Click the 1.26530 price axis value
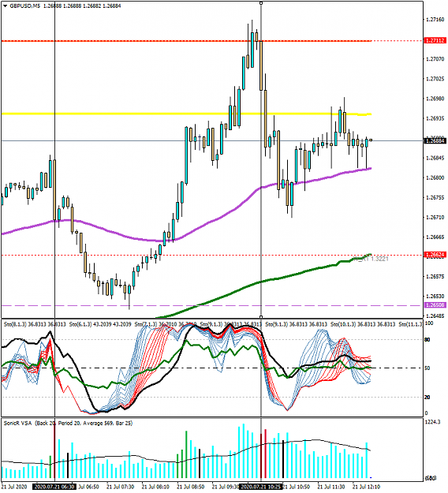Screen dimensions: 448x493 pos(435,296)
